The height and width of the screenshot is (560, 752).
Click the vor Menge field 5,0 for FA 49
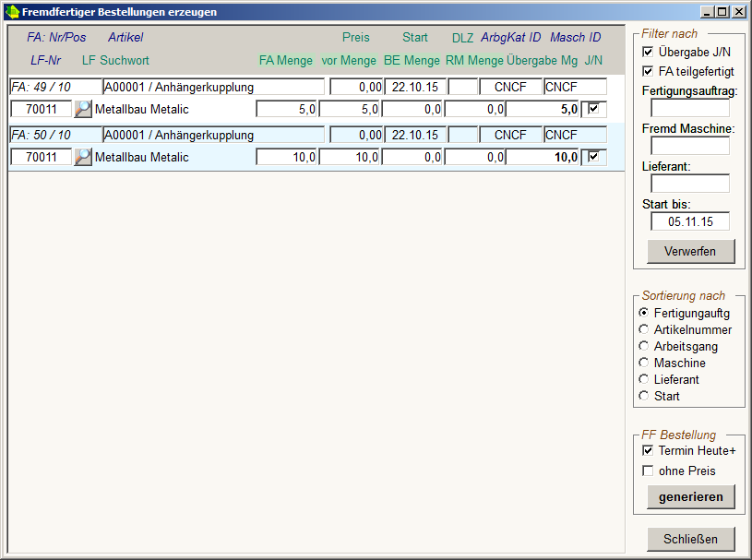[x=349, y=109]
